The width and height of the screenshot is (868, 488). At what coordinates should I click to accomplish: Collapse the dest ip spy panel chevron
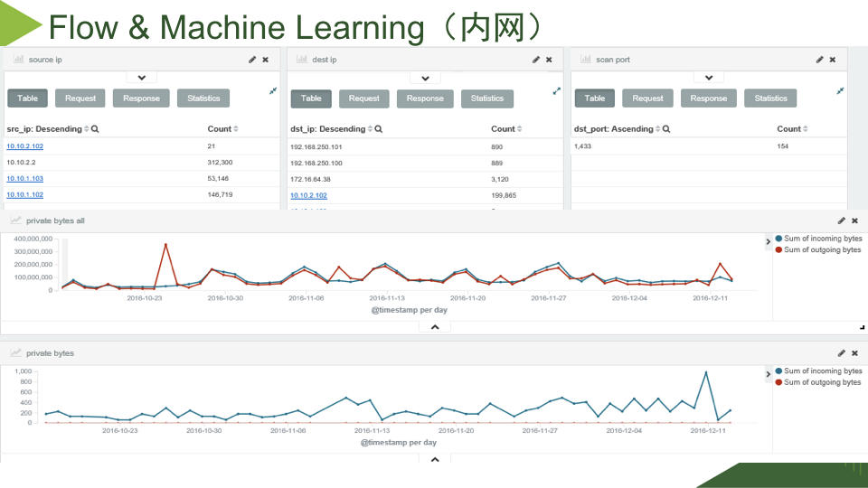click(425, 78)
